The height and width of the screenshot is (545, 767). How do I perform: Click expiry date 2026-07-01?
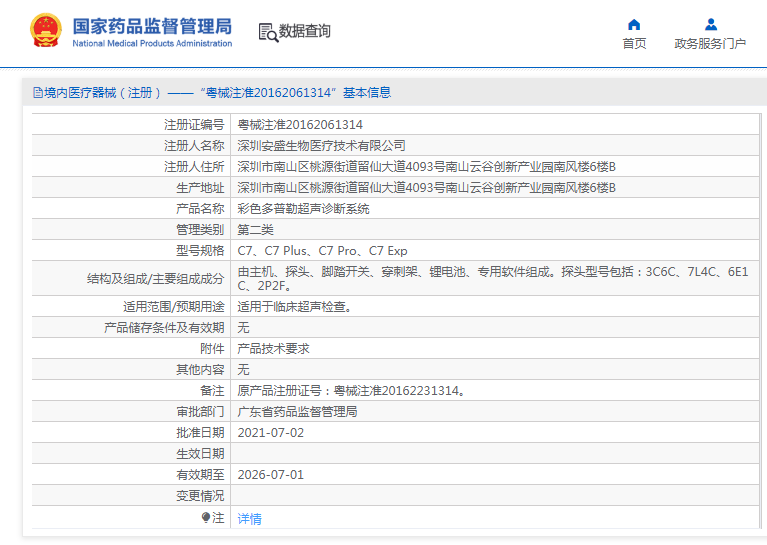[x=270, y=475]
